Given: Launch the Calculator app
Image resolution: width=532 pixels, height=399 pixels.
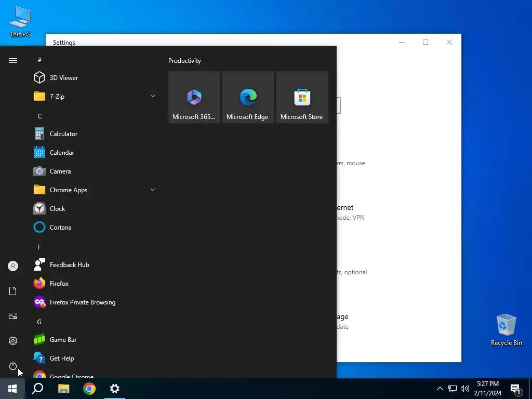Looking at the screenshot, I should tap(96, 134).
